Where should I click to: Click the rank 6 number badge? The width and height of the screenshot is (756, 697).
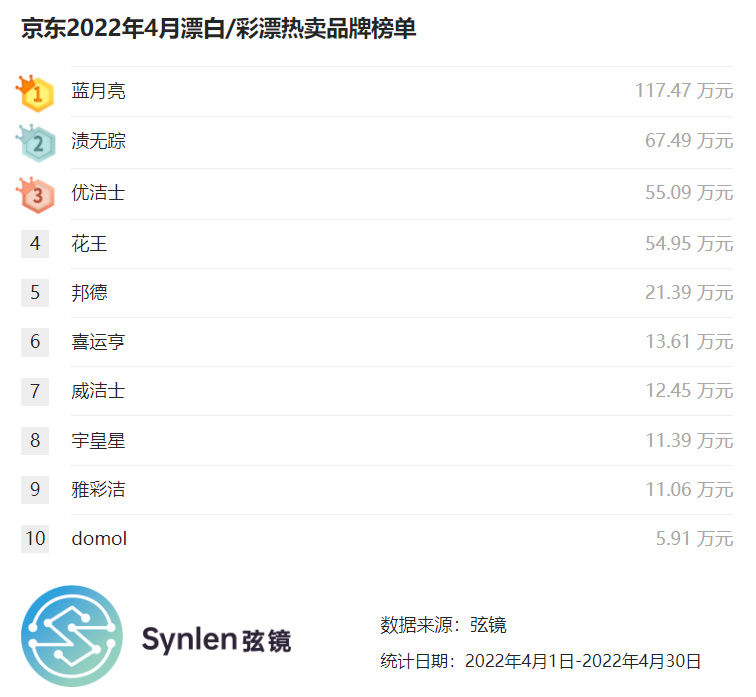pos(35,342)
